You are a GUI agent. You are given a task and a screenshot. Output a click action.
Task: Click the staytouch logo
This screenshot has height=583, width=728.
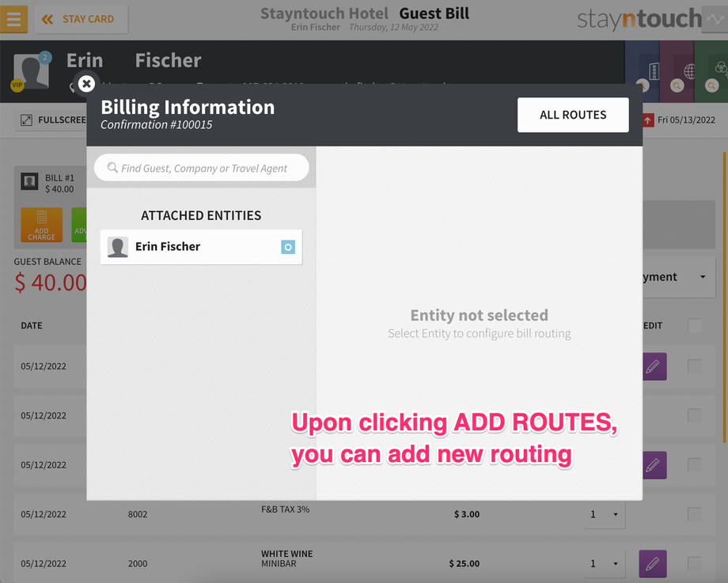[x=639, y=20]
